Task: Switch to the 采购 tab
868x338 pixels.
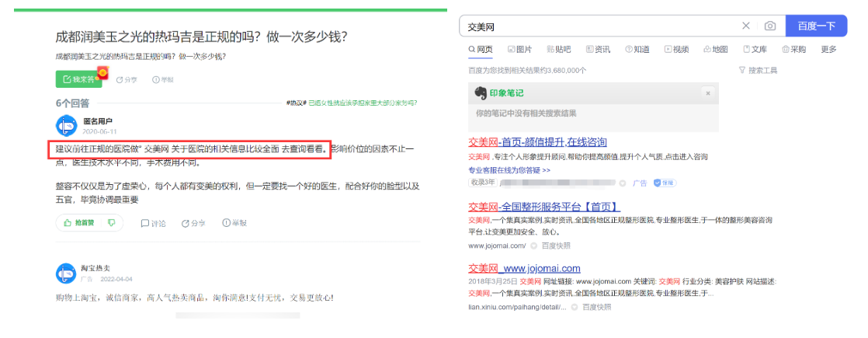Action: point(793,49)
